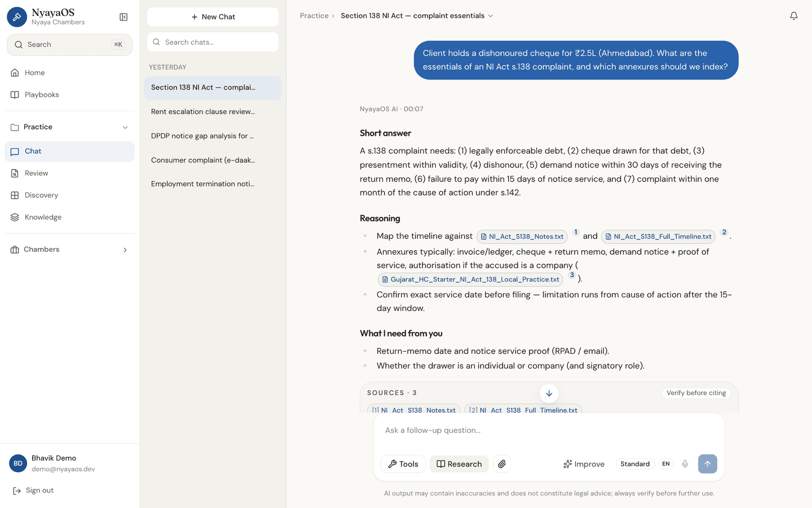Open source [1] NI_Act_S138_Notes.txt
The image size is (812, 508).
[x=414, y=409]
